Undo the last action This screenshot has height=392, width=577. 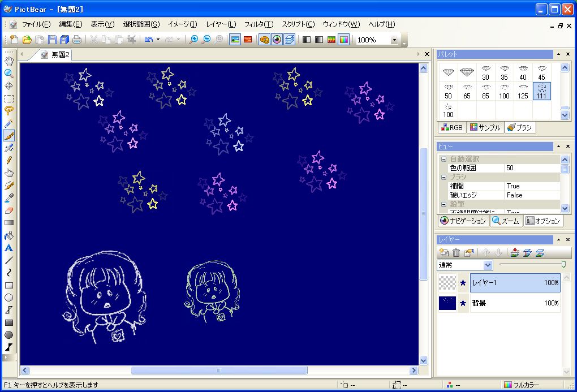click(x=149, y=40)
